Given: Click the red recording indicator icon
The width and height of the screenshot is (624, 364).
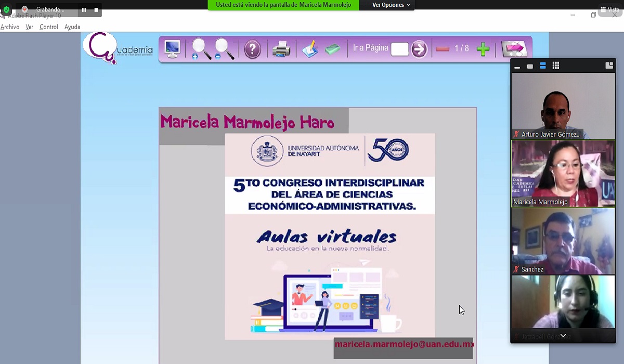Looking at the screenshot, I should click(24, 9).
